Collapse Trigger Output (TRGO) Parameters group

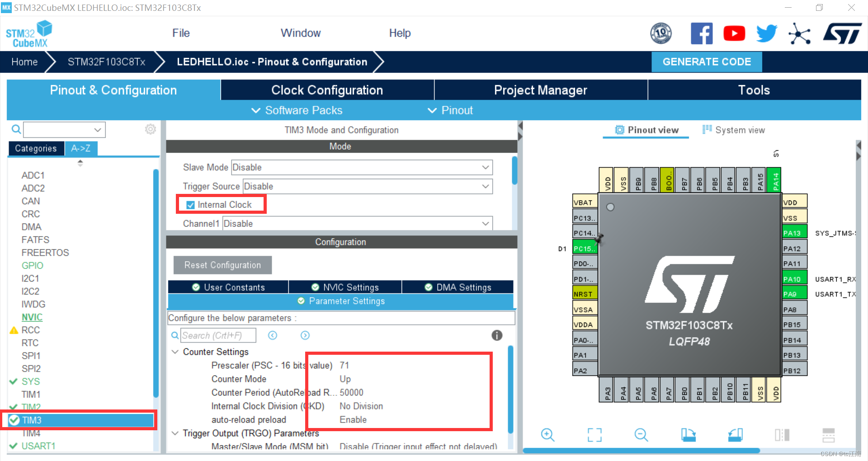175,433
